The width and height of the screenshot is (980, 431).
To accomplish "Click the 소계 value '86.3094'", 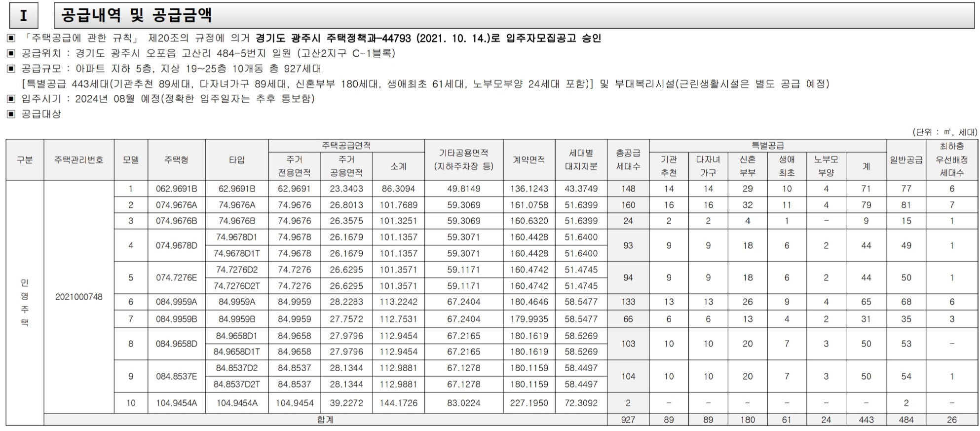I will (x=398, y=189).
